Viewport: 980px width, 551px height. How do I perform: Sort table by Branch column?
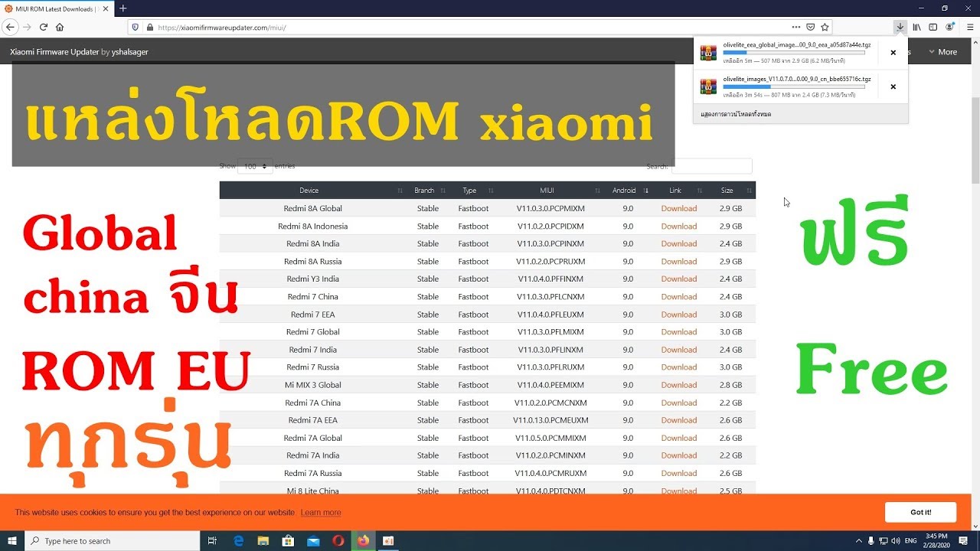coord(428,190)
